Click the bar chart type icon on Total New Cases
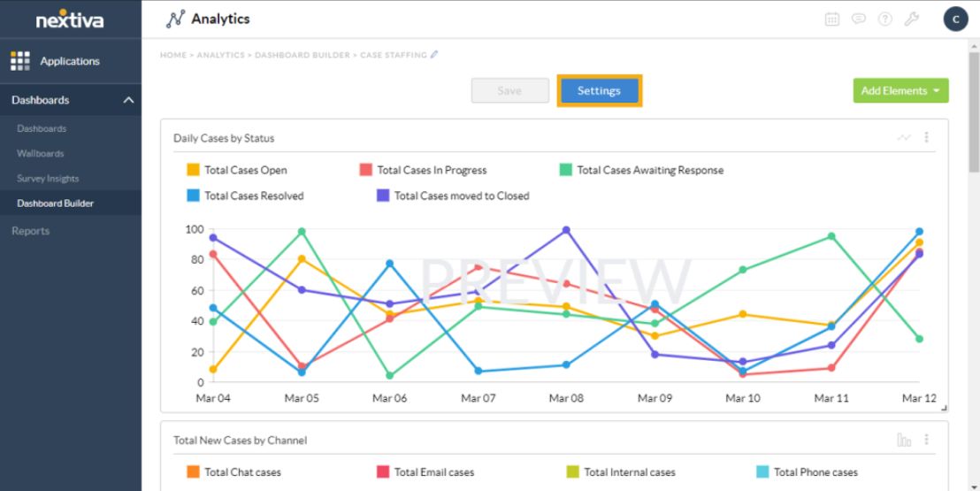 tap(904, 440)
